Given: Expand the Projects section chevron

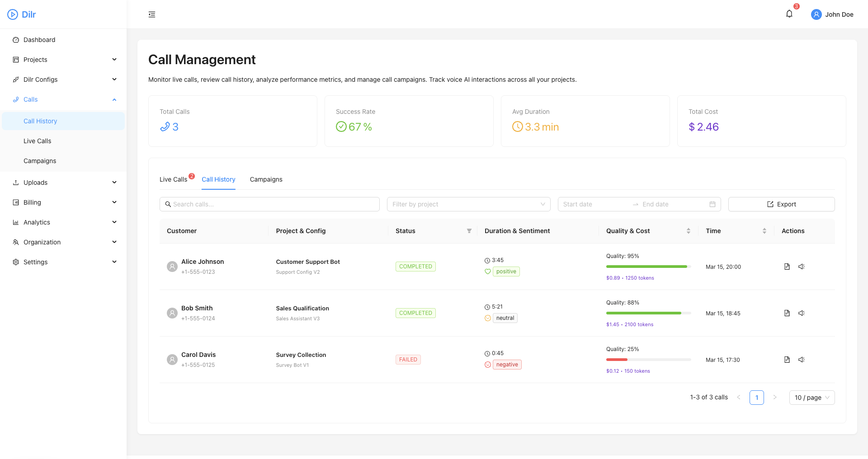Looking at the screenshot, I should pyautogui.click(x=114, y=59).
